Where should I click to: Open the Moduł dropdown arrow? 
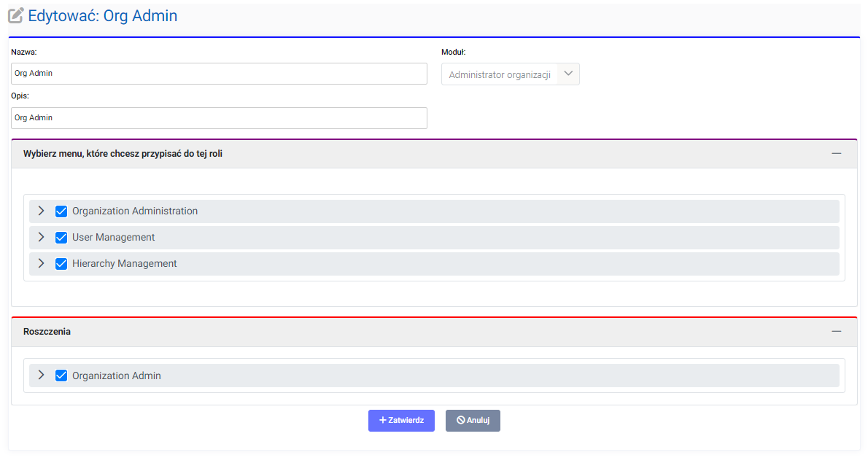pos(568,74)
